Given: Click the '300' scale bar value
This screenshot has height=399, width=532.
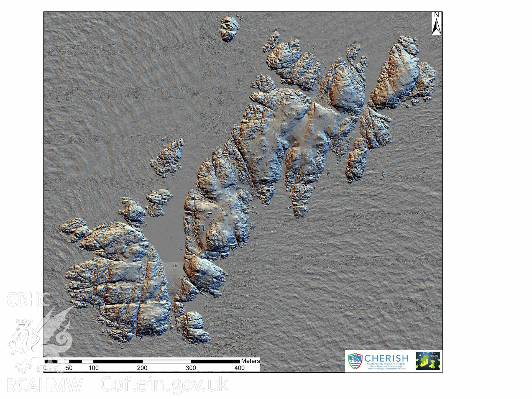Looking at the screenshot, I should [191, 368].
